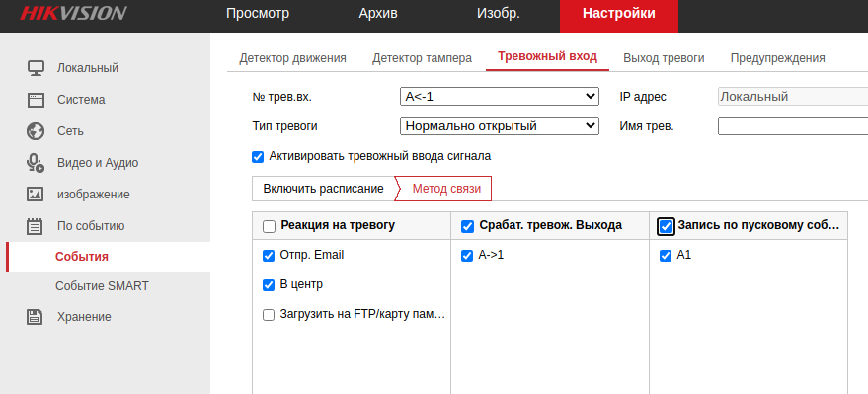
Task: Uncheck the В центр checkbox
Action: (x=269, y=285)
